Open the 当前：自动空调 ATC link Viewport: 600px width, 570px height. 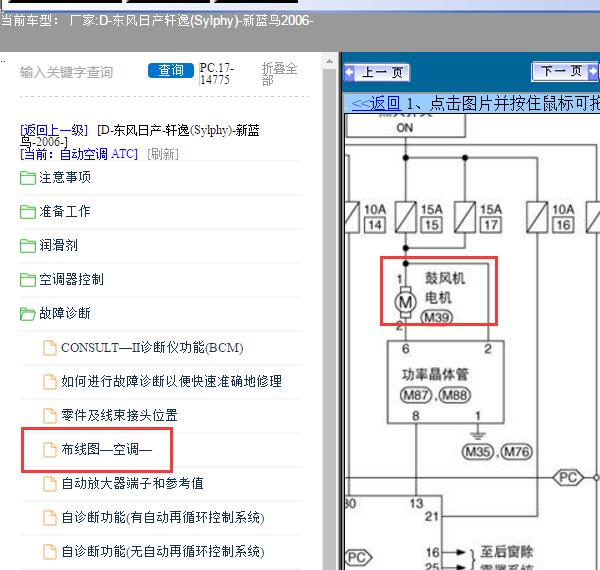click(79, 154)
